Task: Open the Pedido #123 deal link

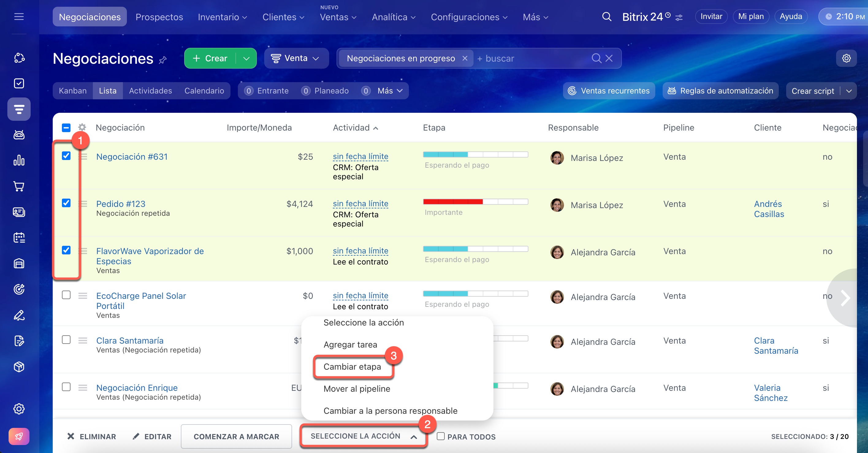Action: pos(121,204)
